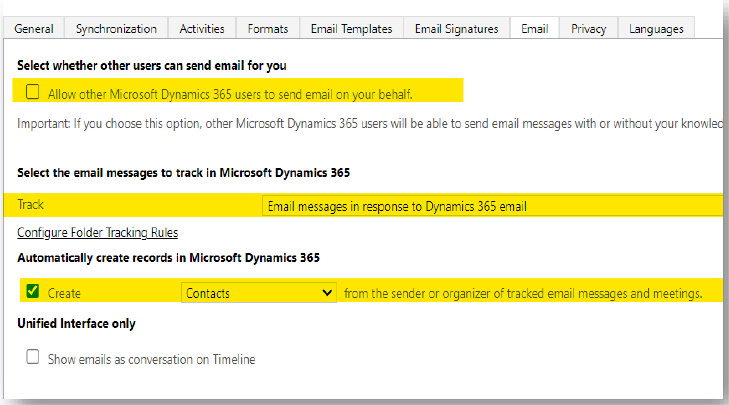Click 'from the sender or organizer' text
729x405 pixels.
click(x=523, y=294)
